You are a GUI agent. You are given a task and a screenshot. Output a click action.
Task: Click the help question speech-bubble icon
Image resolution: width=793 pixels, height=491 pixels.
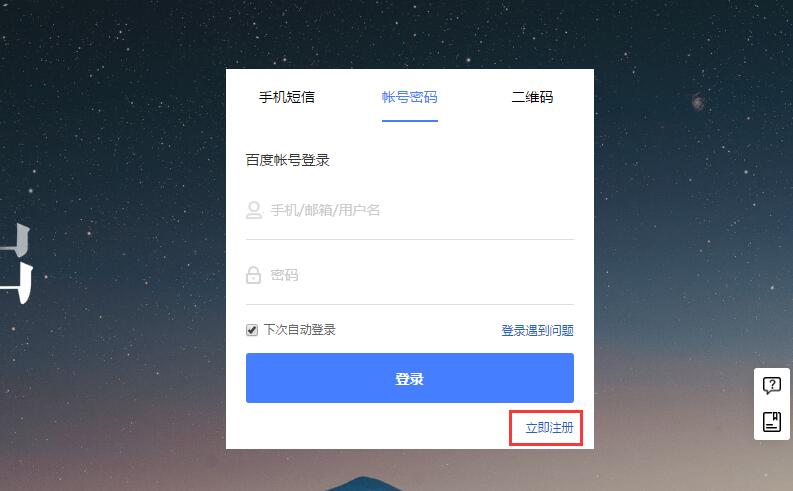point(772,386)
